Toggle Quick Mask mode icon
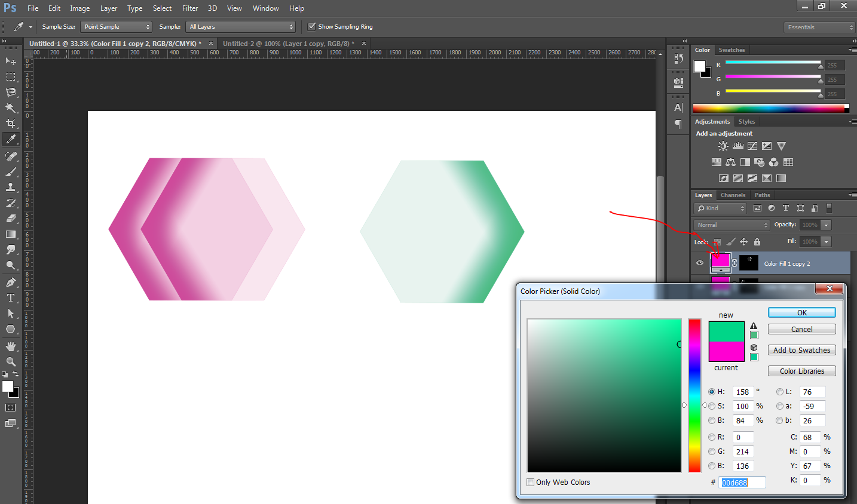 [11, 408]
